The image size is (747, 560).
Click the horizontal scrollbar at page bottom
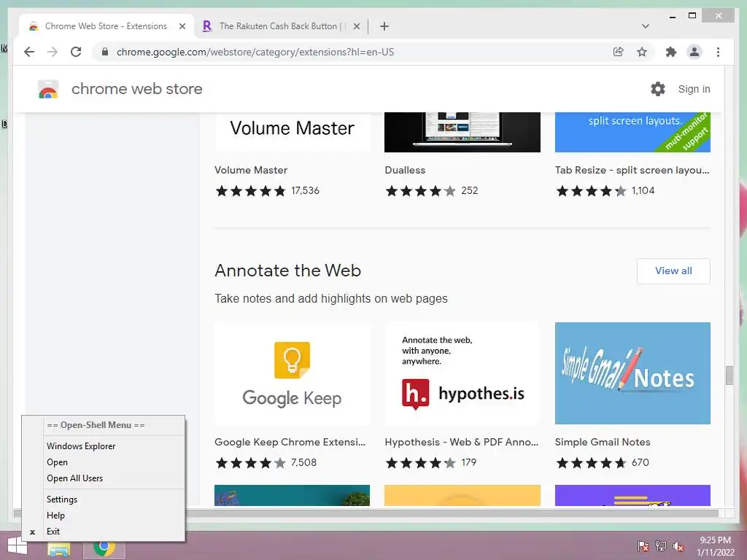pos(366,513)
